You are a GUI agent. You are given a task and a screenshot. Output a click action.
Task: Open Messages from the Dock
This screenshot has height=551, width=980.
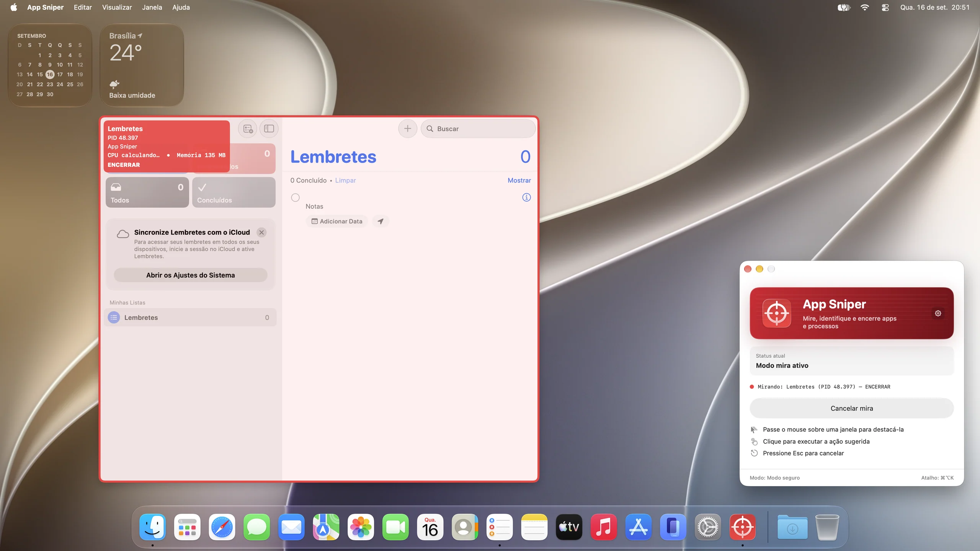coord(256,527)
